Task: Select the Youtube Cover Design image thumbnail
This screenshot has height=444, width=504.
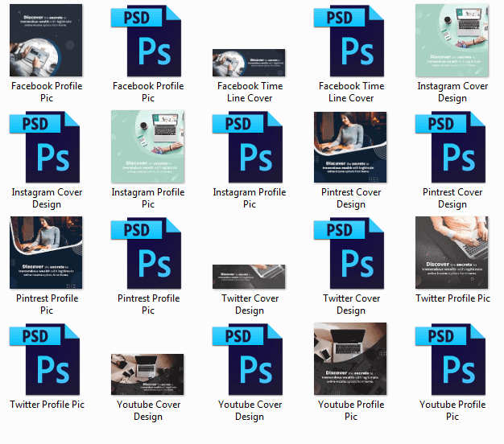Action: 148,374
